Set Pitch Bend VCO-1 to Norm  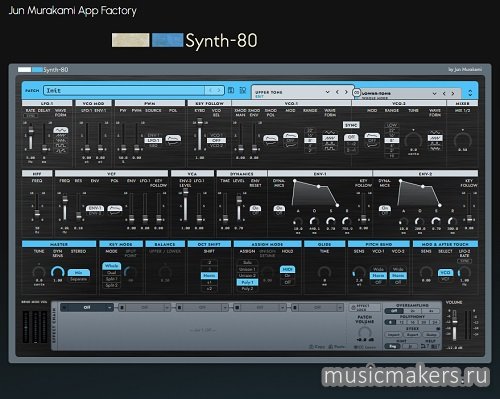[x=378, y=276]
